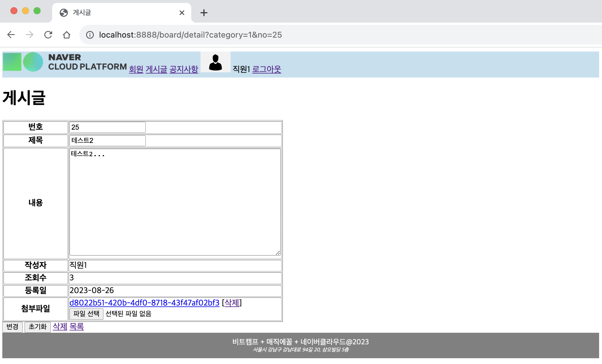Click the home icon in toolbar

point(67,35)
